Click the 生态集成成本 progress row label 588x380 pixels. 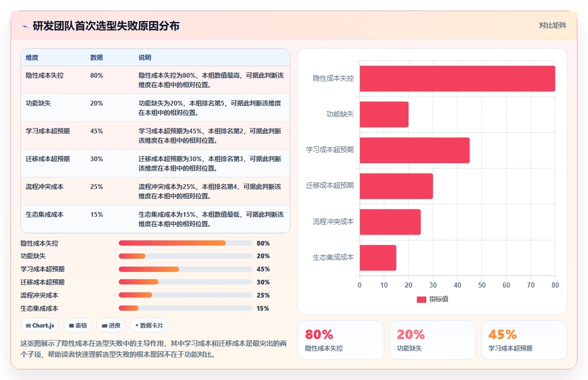tap(39, 309)
